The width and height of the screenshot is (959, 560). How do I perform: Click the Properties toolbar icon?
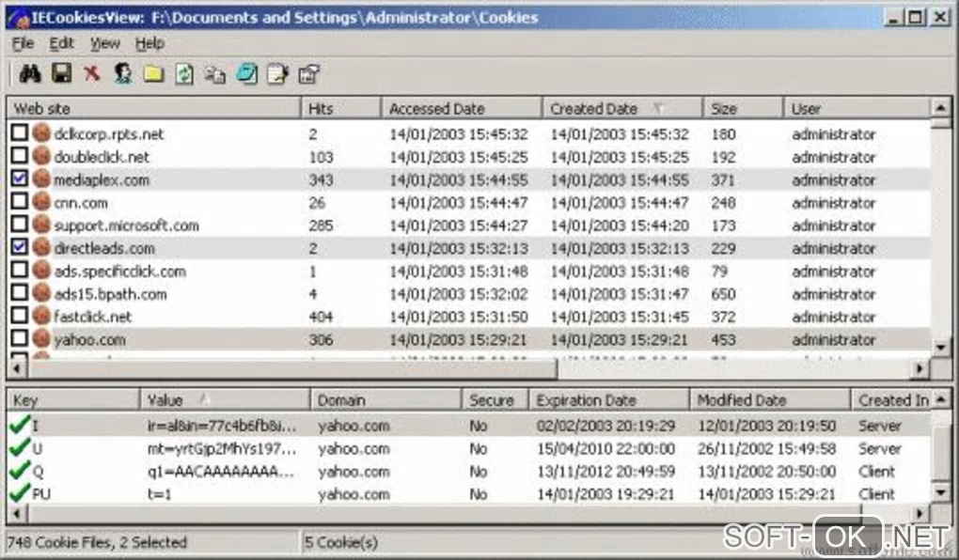pyautogui.click(x=309, y=74)
